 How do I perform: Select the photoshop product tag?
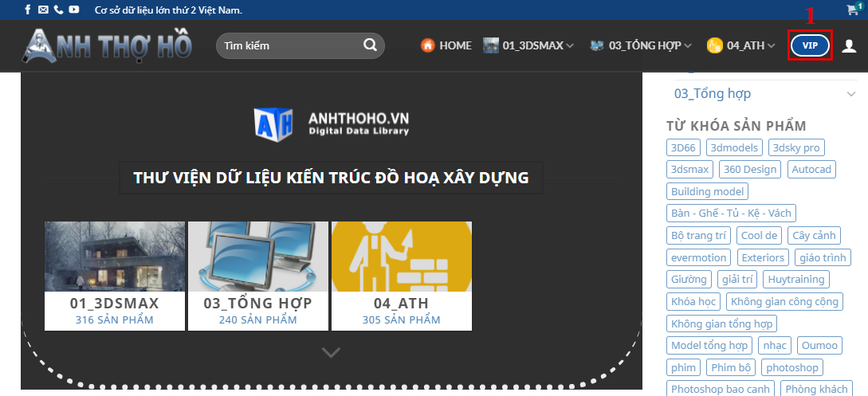[791, 367]
